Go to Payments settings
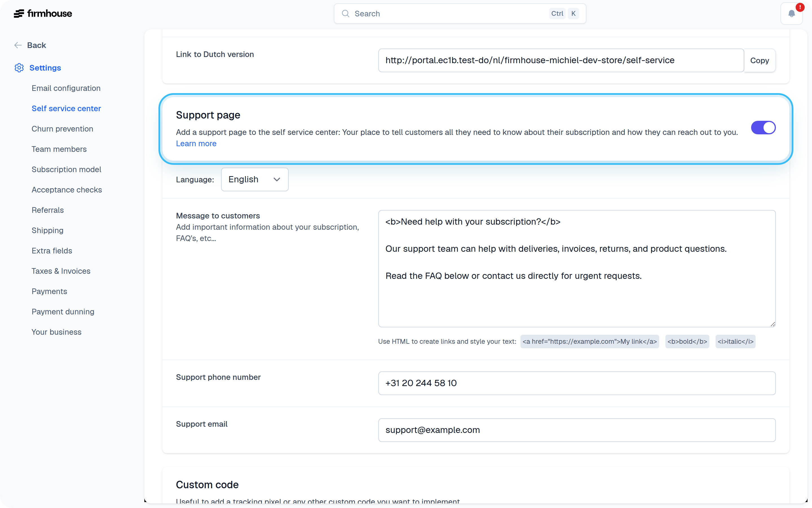812x508 pixels. click(49, 291)
